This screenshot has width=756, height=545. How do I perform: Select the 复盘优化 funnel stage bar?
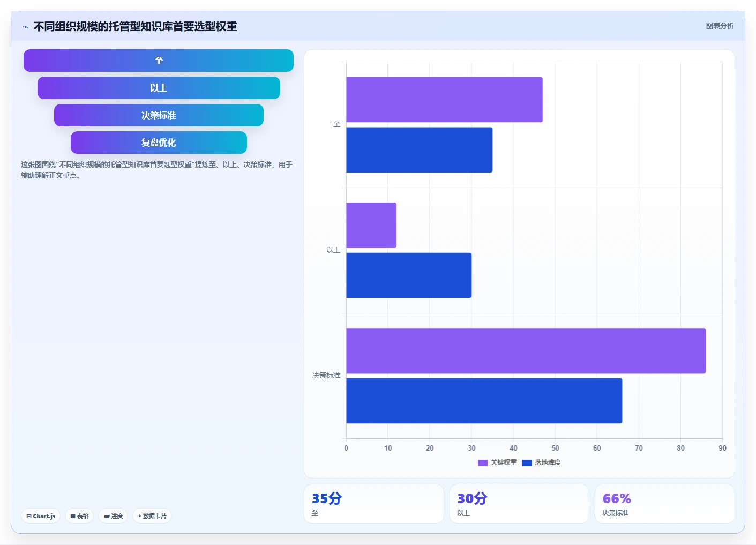pyautogui.click(x=159, y=143)
